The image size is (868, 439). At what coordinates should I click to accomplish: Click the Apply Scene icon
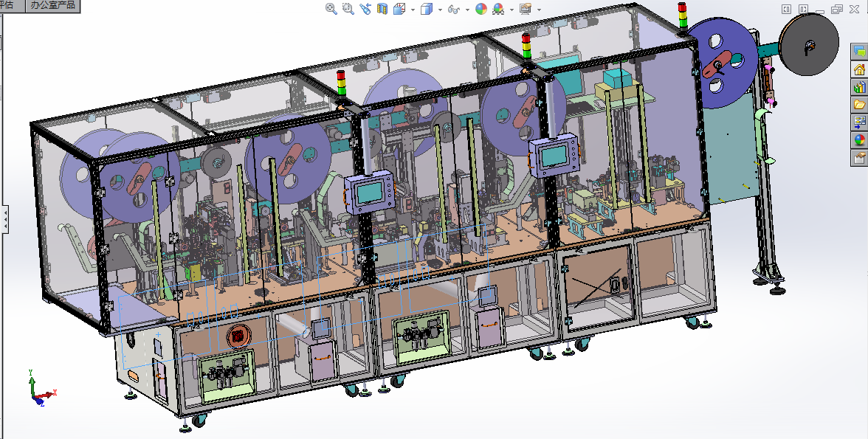click(x=498, y=9)
